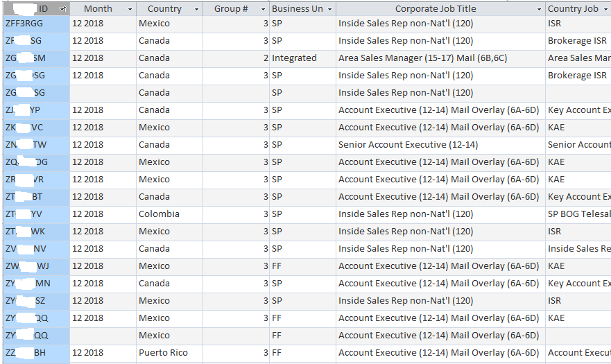Click Account Execu country job in BH row

578,353
